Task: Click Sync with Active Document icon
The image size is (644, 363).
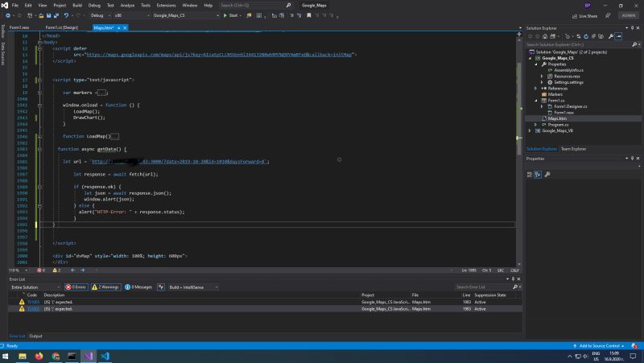Action: (578, 36)
